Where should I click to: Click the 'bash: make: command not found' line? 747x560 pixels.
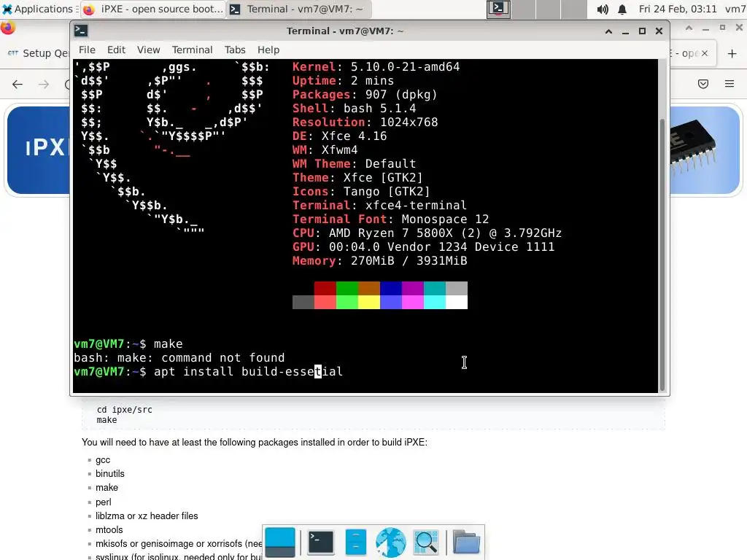[179, 357]
